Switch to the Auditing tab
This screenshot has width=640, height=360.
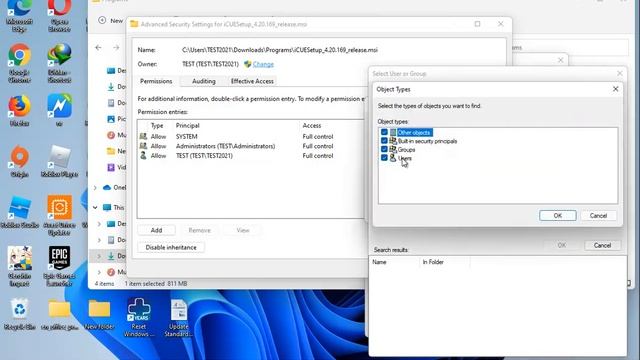pyautogui.click(x=204, y=81)
